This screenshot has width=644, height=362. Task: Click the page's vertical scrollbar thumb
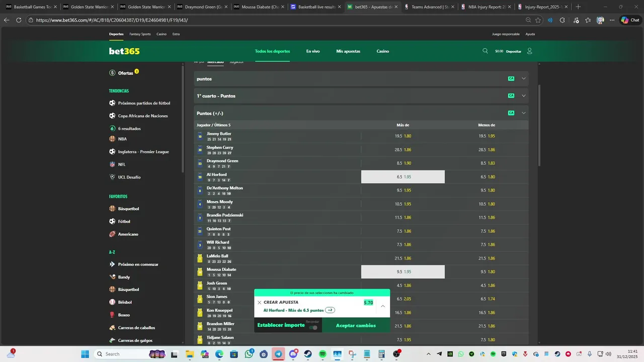pos(539,125)
